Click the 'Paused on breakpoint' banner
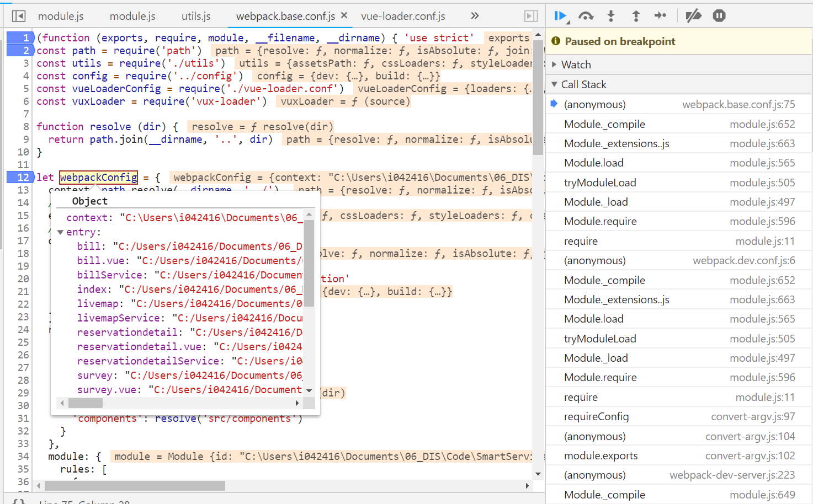Viewport: 813px width, 504px height. click(678, 41)
